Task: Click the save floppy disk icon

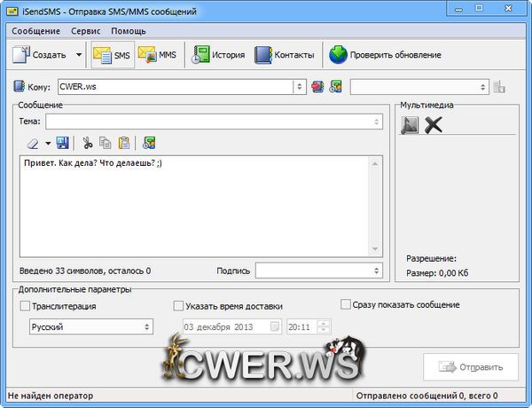Action: [x=63, y=142]
